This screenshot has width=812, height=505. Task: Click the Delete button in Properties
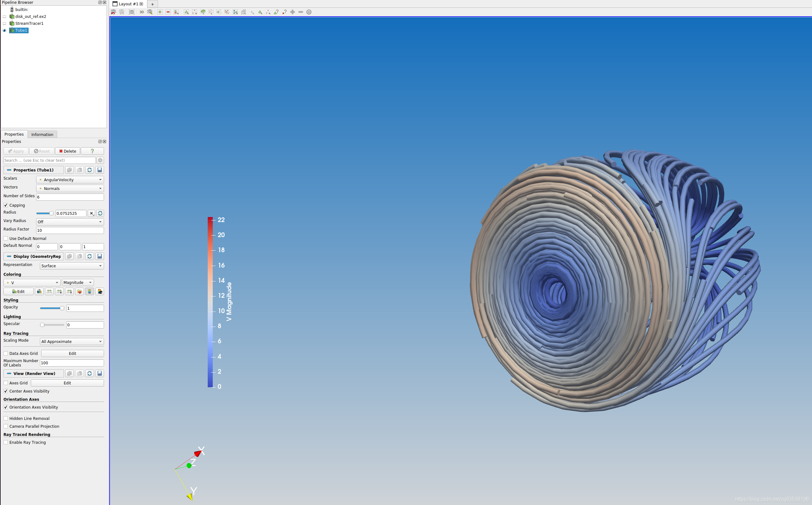[68, 151]
